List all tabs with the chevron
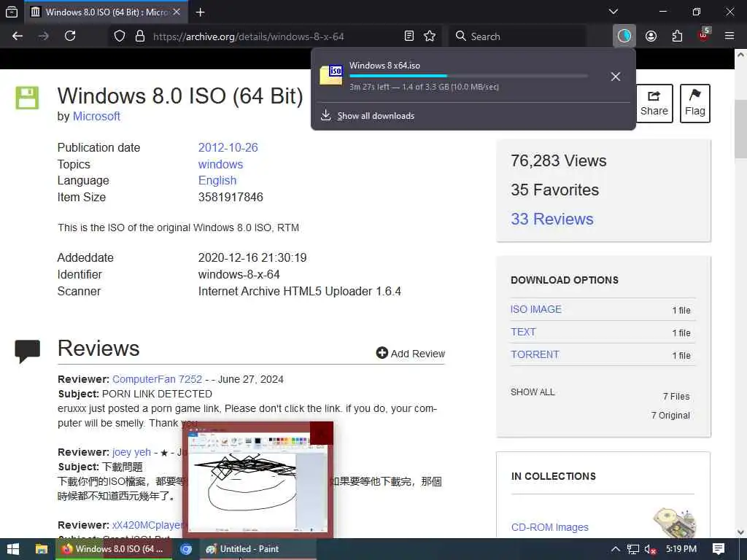The width and height of the screenshot is (747, 560). [614, 12]
